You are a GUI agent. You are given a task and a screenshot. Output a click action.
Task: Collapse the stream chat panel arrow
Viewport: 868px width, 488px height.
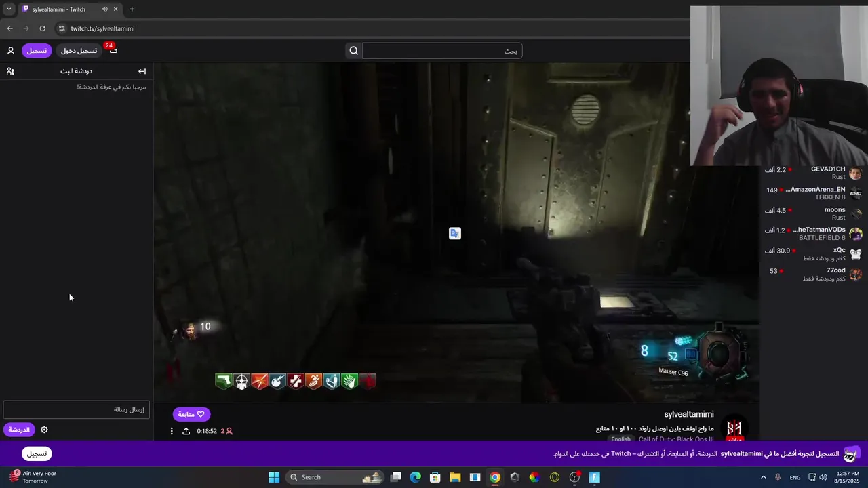(x=142, y=71)
